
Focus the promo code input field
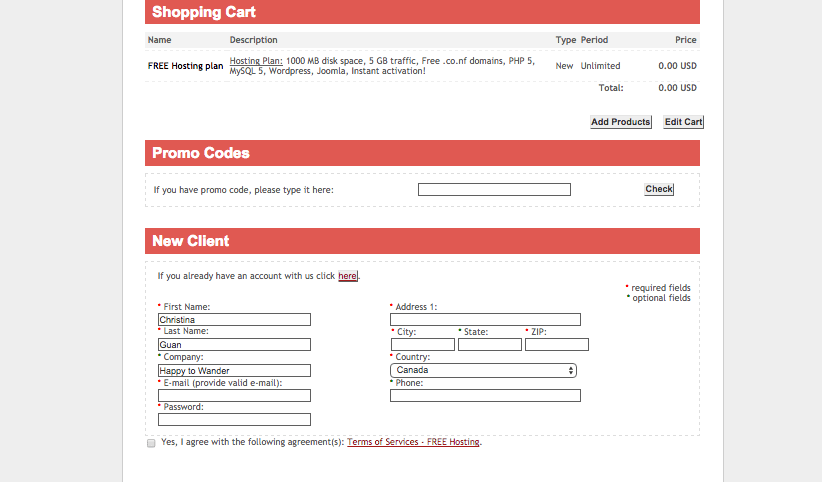click(x=494, y=189)
